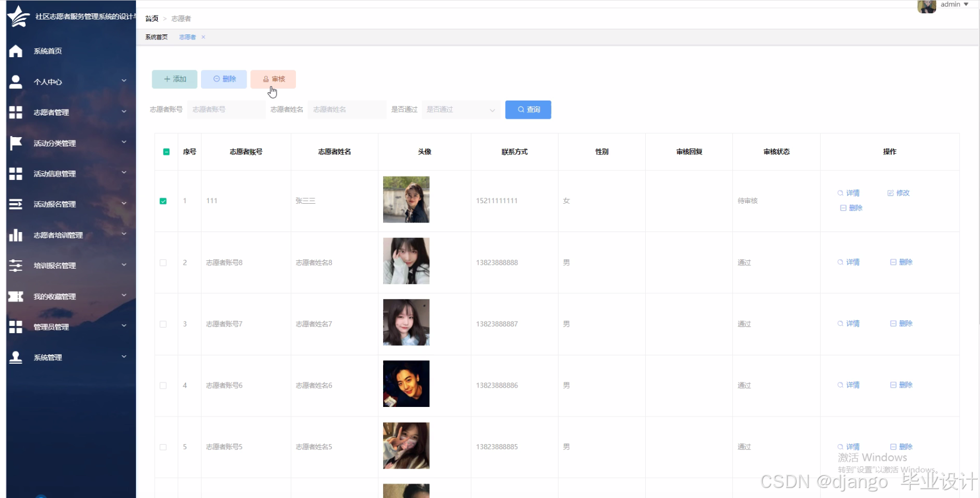Click the 审核状态 column header
Screen dimensions: 980x498
[776, 152]
